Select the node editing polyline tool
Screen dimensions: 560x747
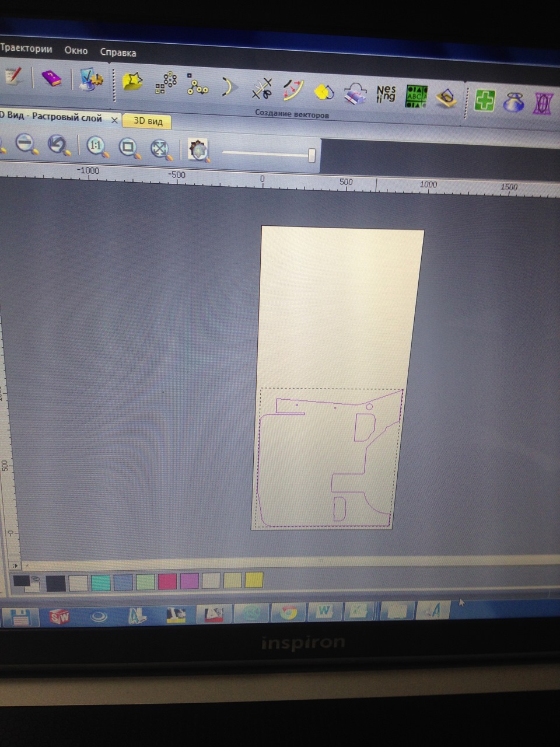(197, 84)
